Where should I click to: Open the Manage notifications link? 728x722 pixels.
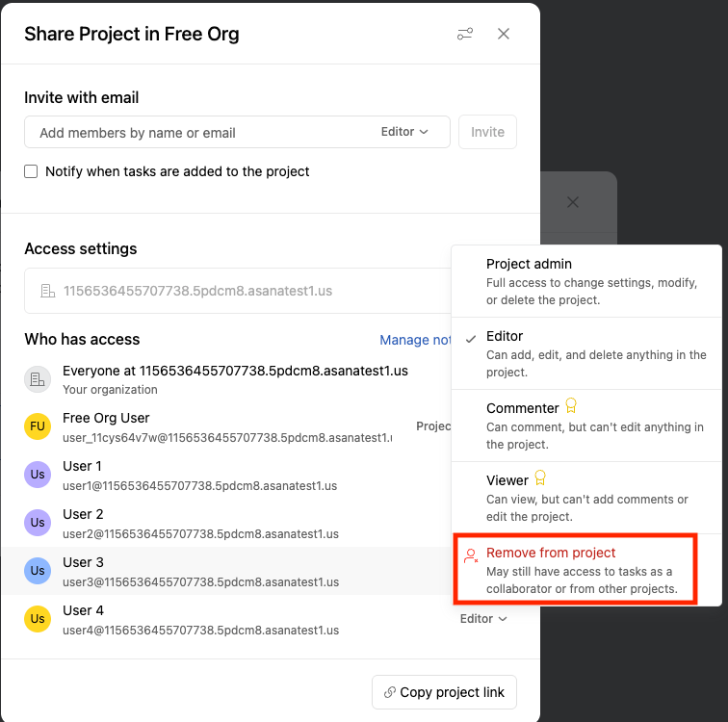click(416, 340)
